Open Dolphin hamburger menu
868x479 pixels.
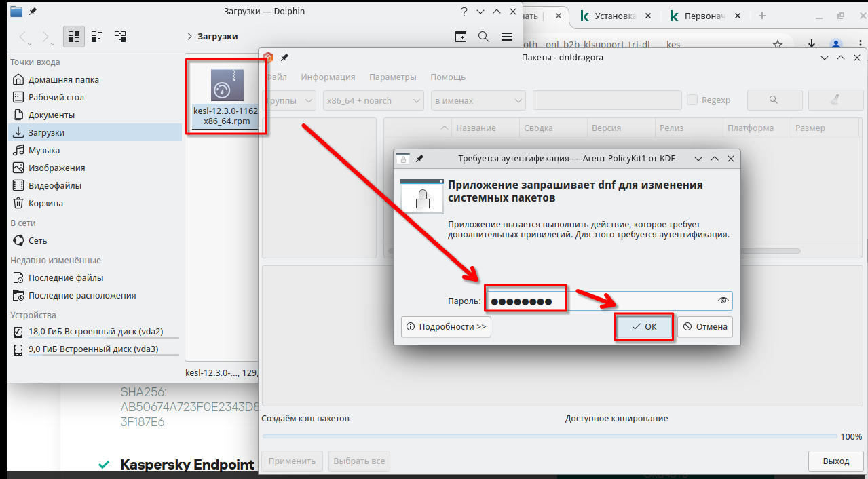(507, 37)
